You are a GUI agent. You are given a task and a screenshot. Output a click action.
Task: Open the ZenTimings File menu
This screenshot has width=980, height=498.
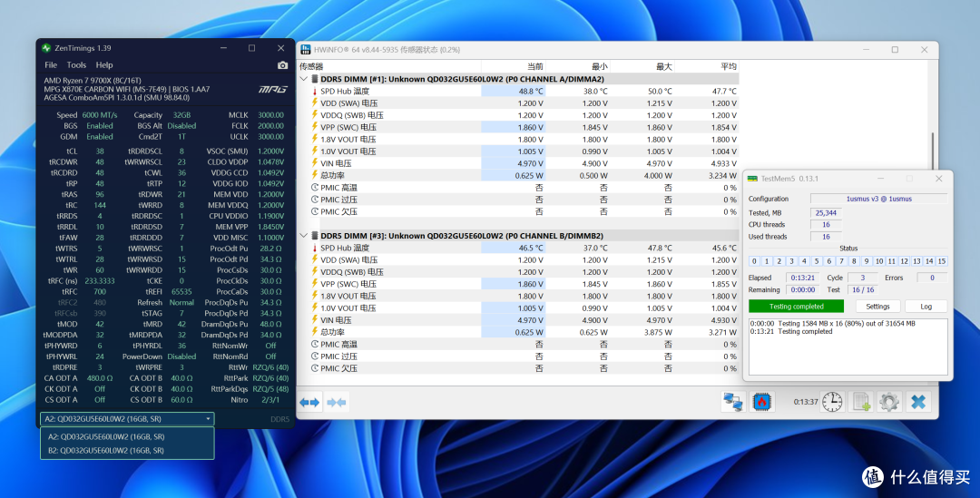(51, 65)
